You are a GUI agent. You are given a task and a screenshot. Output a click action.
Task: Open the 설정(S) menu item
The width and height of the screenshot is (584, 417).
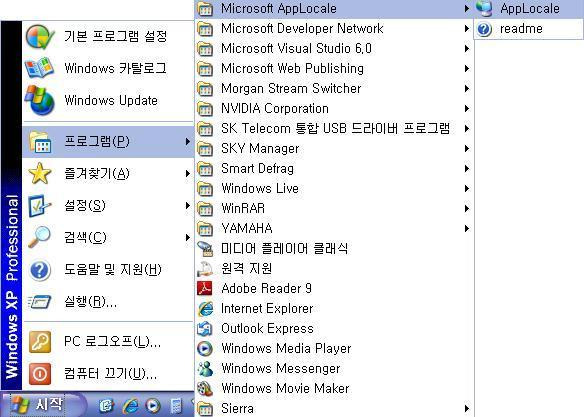[x=108, y=206]
